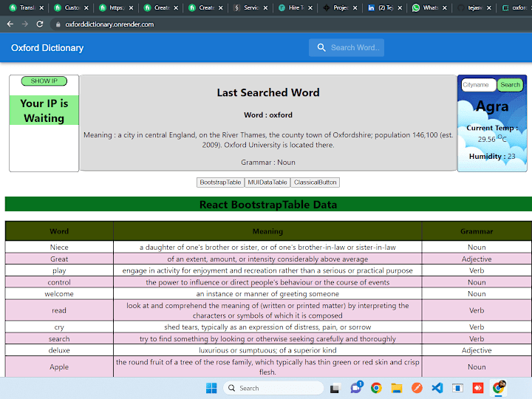Open Task View icon in taskbar
This screenshot has width=532, height=399.
coord(335,388)
